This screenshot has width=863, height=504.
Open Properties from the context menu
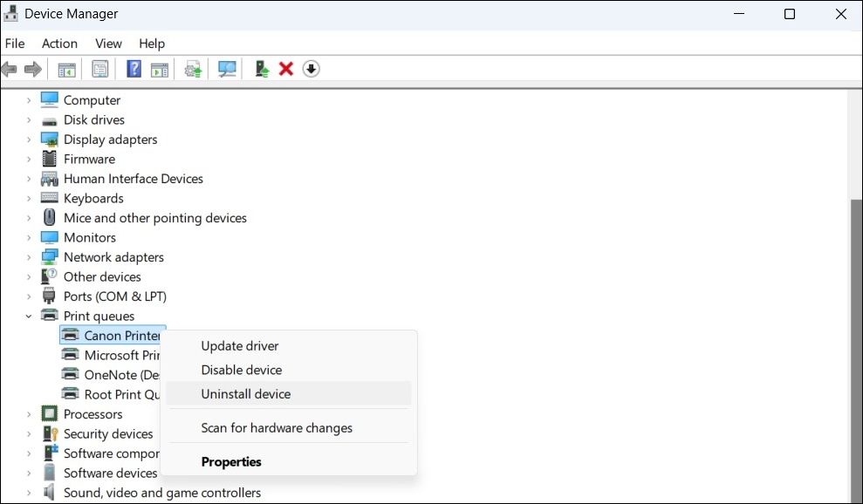click(x=231, y=461)
